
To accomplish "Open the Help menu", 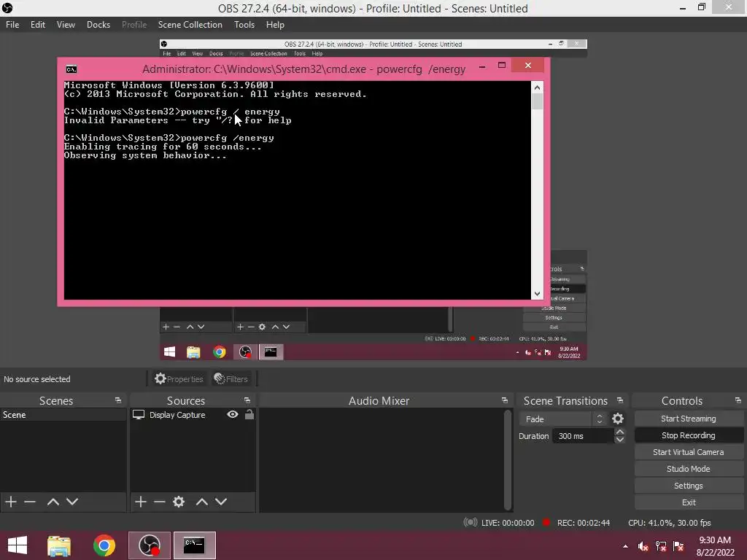I will pyautogui.click(x=275, y=25).
